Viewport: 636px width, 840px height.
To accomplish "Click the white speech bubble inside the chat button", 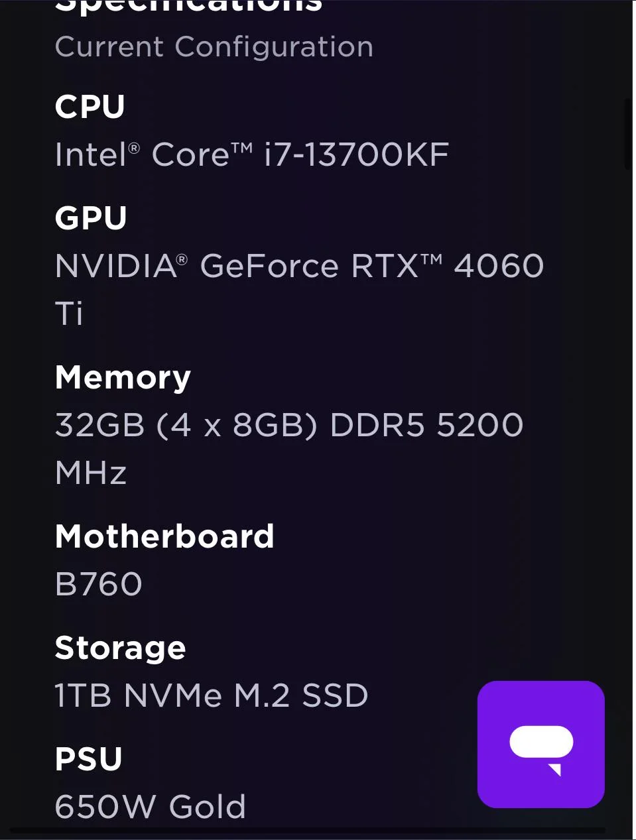I will tap(541, 741).
